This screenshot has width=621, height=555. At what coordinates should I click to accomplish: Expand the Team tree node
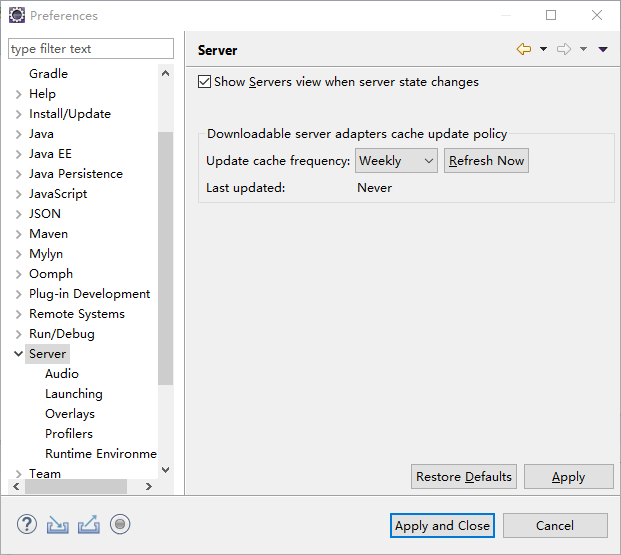pos(18,473)
